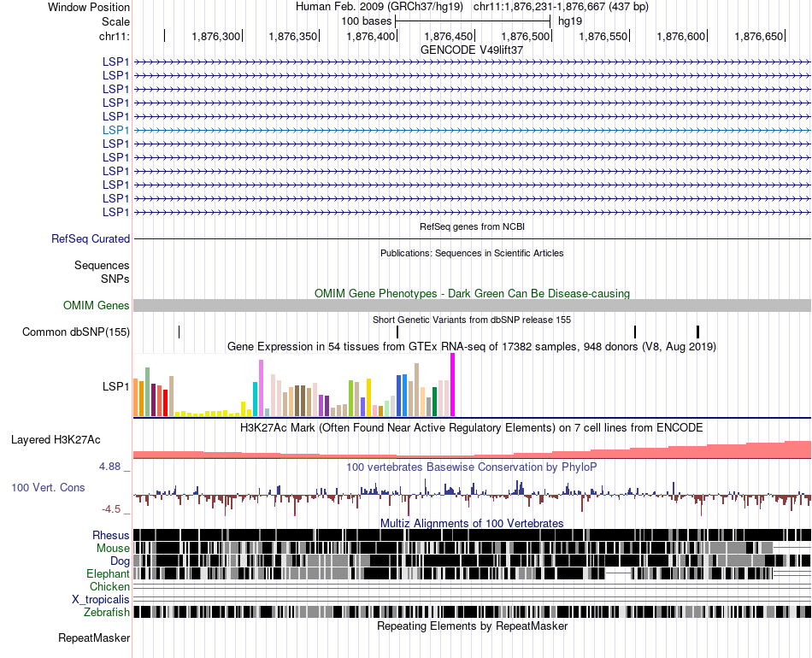This screenshot has height=658, width=812.
Task: Open RefSeq Curated track label
Action: click(91, 238)
